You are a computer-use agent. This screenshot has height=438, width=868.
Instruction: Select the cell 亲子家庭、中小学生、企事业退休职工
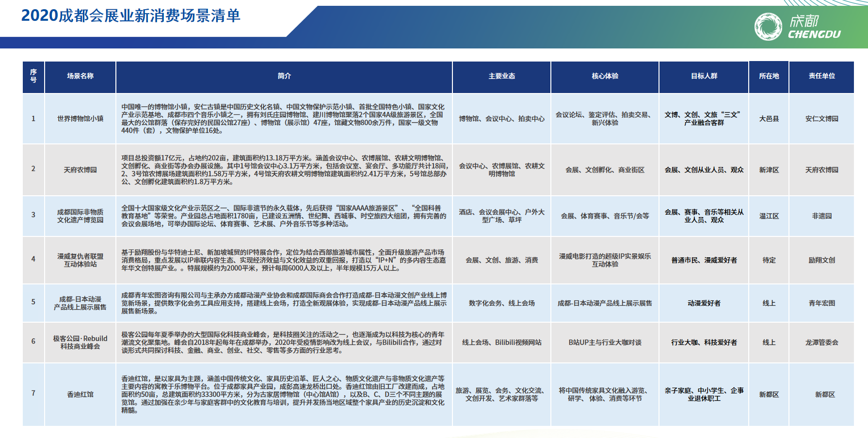click(704, 395)
